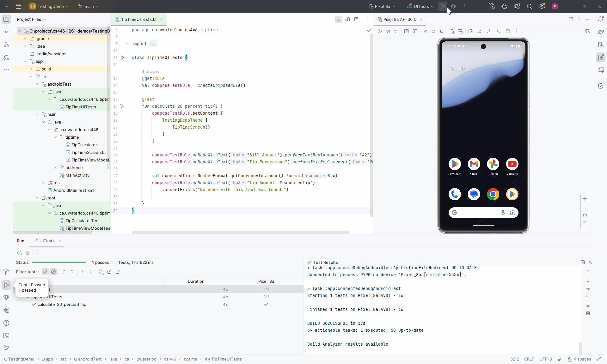Enable sorting tests by duration
The image size is (607, 364).
pos(101,272)
